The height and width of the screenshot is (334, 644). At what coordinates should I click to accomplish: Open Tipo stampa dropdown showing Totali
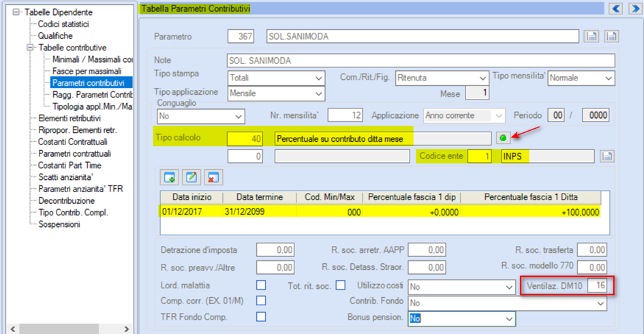coord(277,78)
